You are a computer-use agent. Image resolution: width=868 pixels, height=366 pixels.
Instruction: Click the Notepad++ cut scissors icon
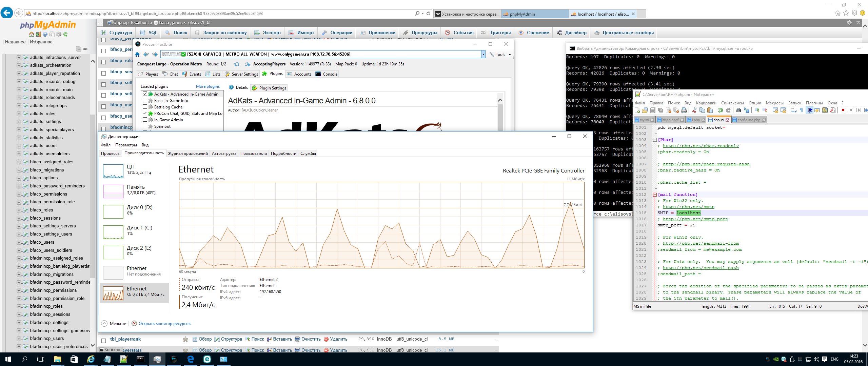pyautogui.click(x=694, y=110)
